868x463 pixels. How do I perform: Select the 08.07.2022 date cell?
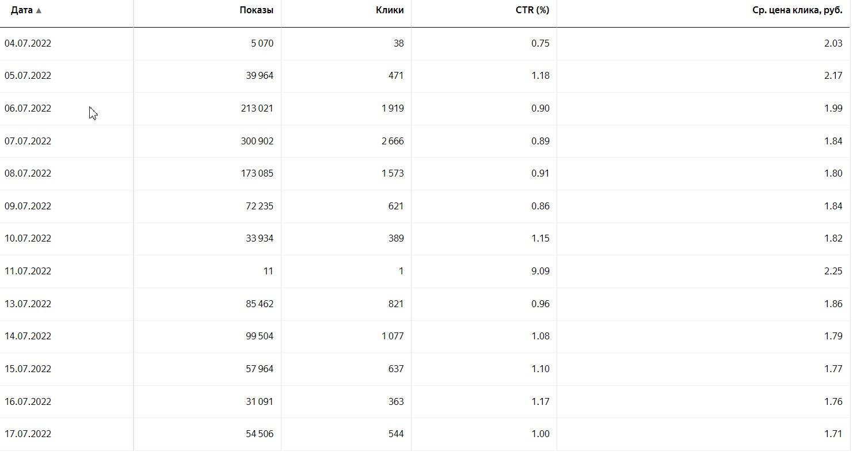(x=28, y=174)
